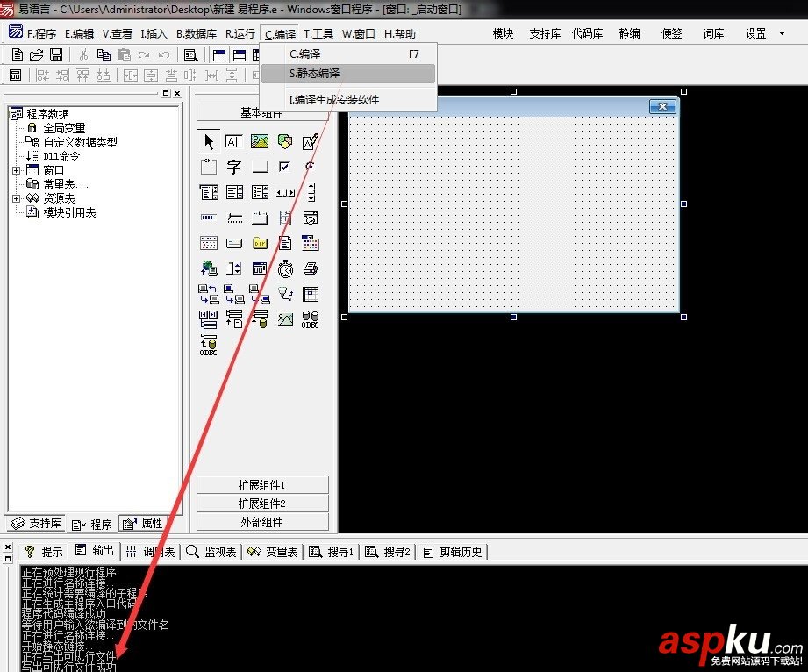Choose I.编译生成安装软件 menu entry

[x=348, y=99]
